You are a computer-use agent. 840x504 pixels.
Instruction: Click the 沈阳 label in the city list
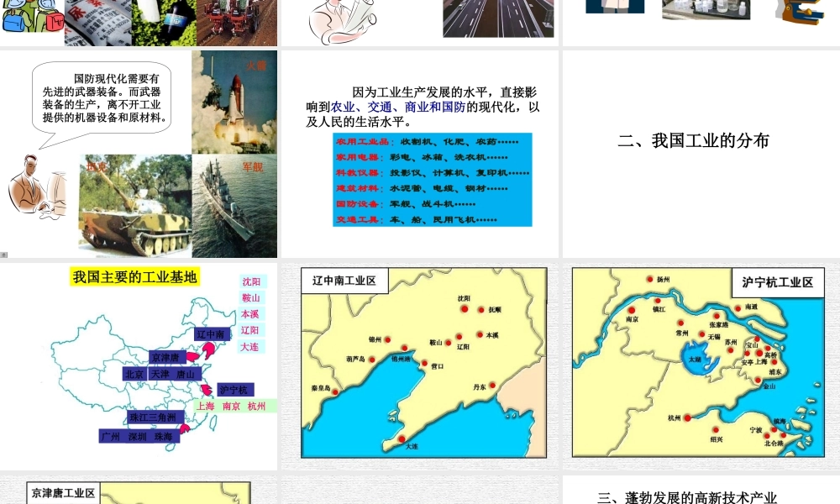pos(251,281)
